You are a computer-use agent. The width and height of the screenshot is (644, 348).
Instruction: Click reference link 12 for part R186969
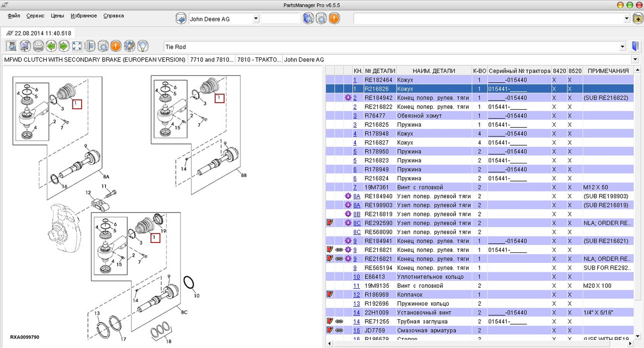click(356, 295)
